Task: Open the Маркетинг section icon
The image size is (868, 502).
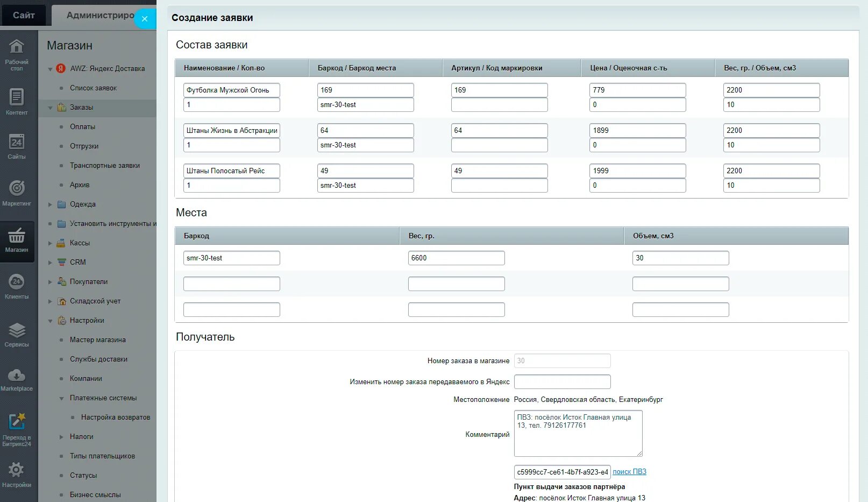Action: (x=17, y=188)
